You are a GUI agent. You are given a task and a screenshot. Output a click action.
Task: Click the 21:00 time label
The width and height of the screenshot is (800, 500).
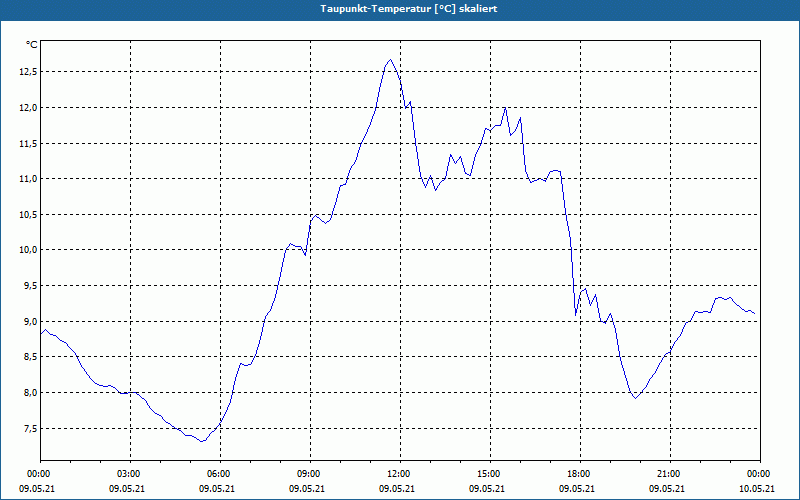pyautogui.click(x=670, y=473)
